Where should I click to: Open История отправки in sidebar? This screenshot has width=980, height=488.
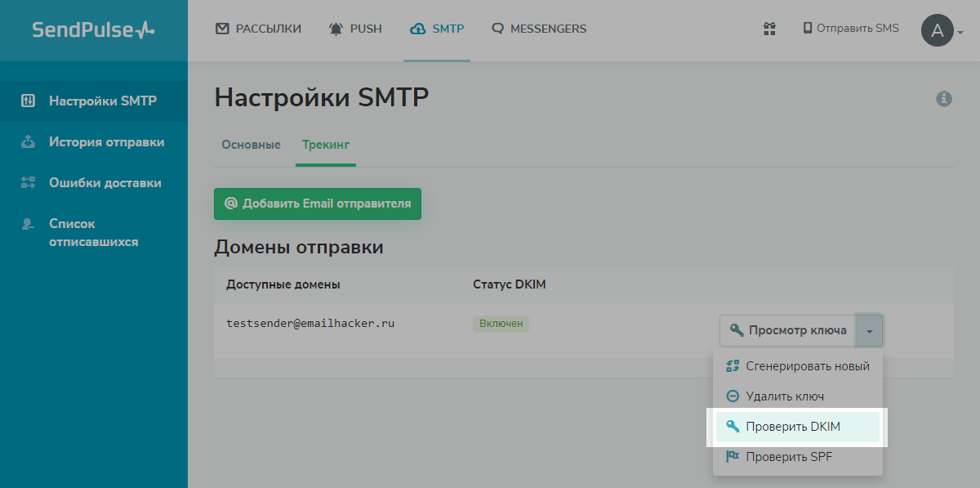pos(94,142)
